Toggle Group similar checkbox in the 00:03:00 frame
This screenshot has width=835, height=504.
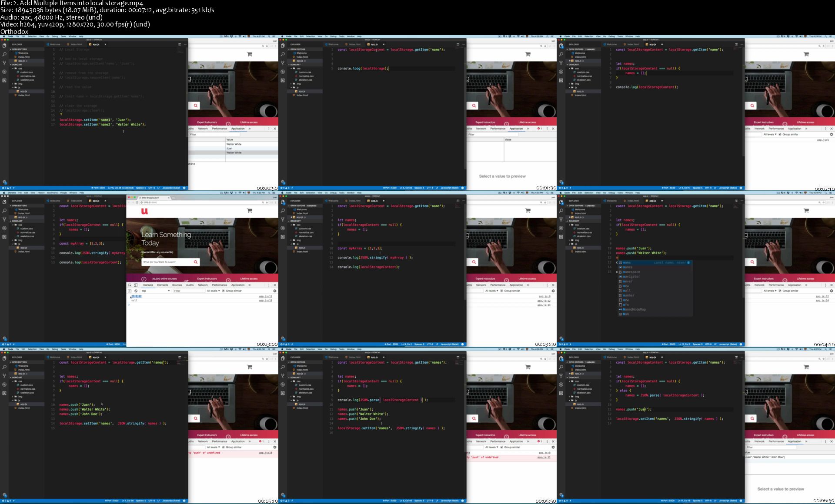224,291
